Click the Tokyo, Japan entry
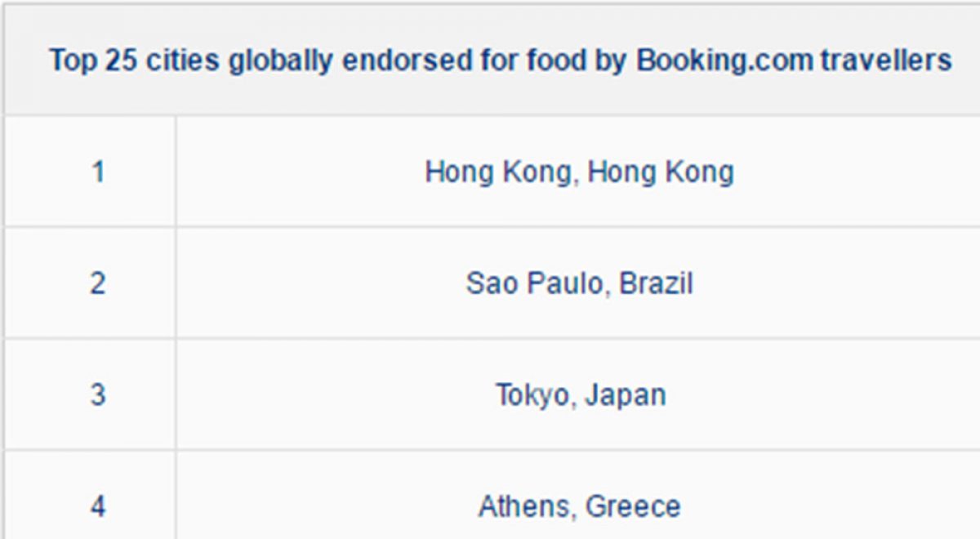 point(580,395)
